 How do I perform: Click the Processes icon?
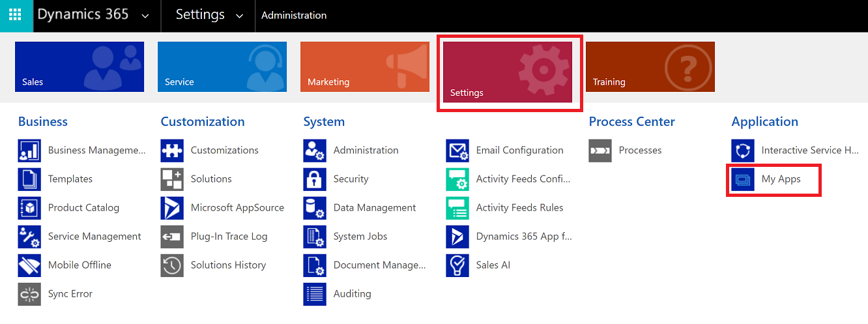click(x=600, y=151)
